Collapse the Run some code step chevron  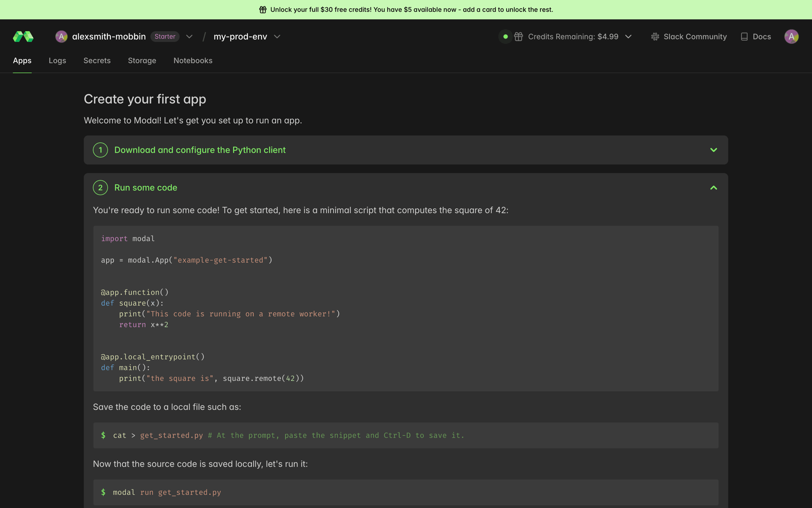[713, 188]
